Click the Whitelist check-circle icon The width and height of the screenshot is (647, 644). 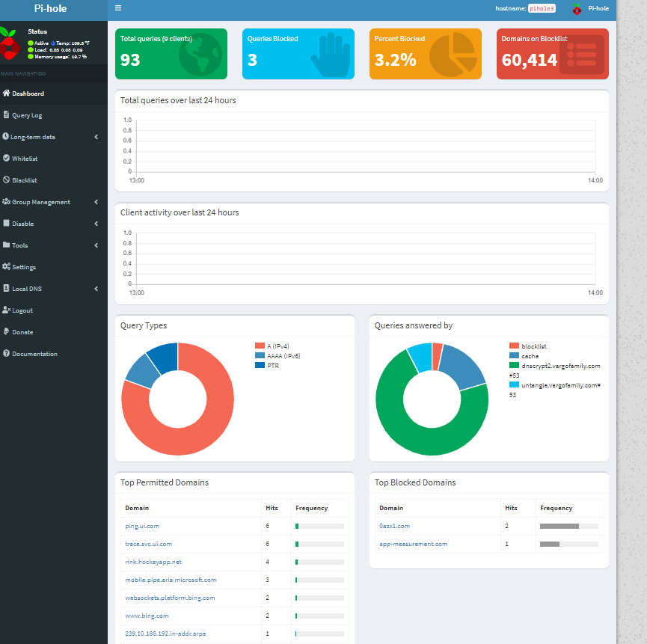click(x=6, y=158)
